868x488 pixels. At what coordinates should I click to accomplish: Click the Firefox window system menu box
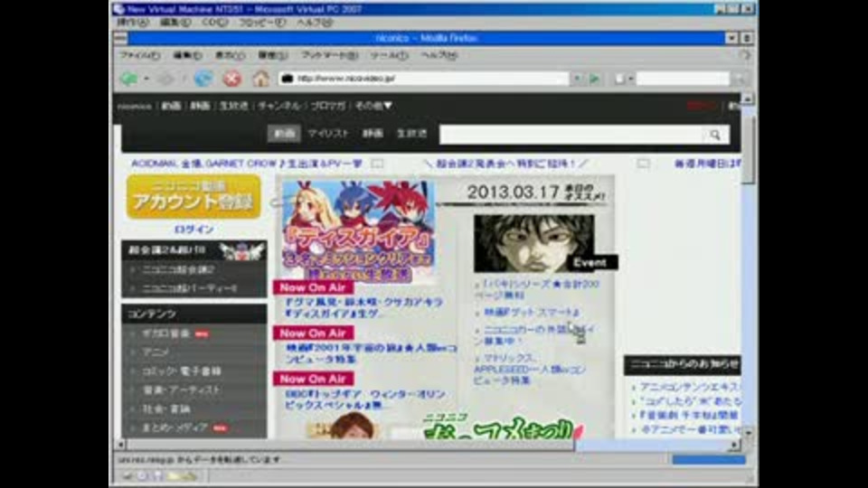[x=120, y=38]
